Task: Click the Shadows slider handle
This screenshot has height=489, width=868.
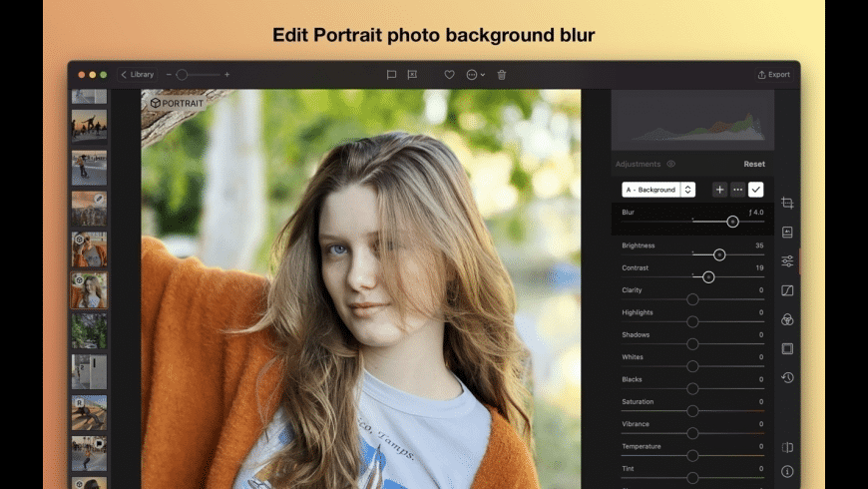Action: [692, 344]
